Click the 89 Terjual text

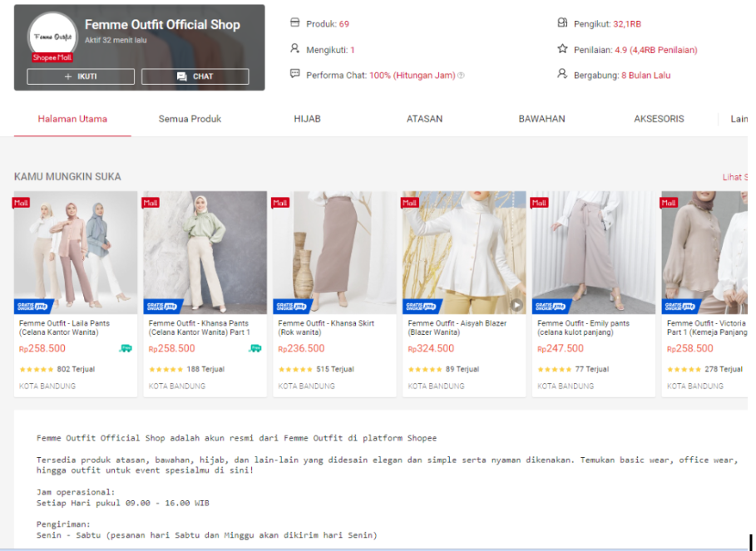click(x=462, y=370)
